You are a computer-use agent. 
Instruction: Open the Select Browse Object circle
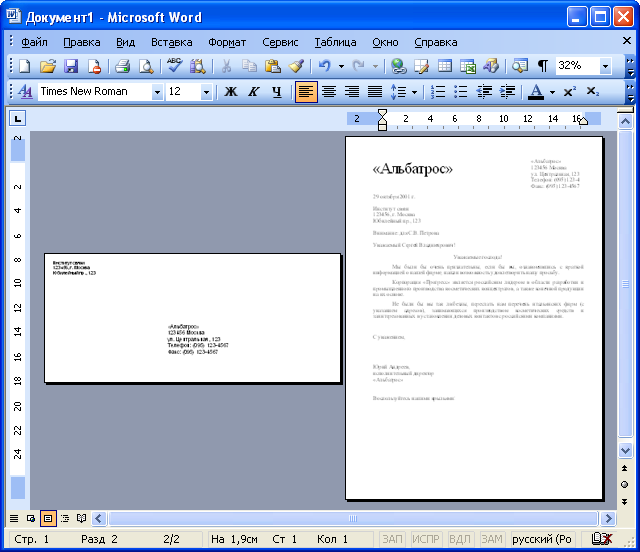pos(624,485)
